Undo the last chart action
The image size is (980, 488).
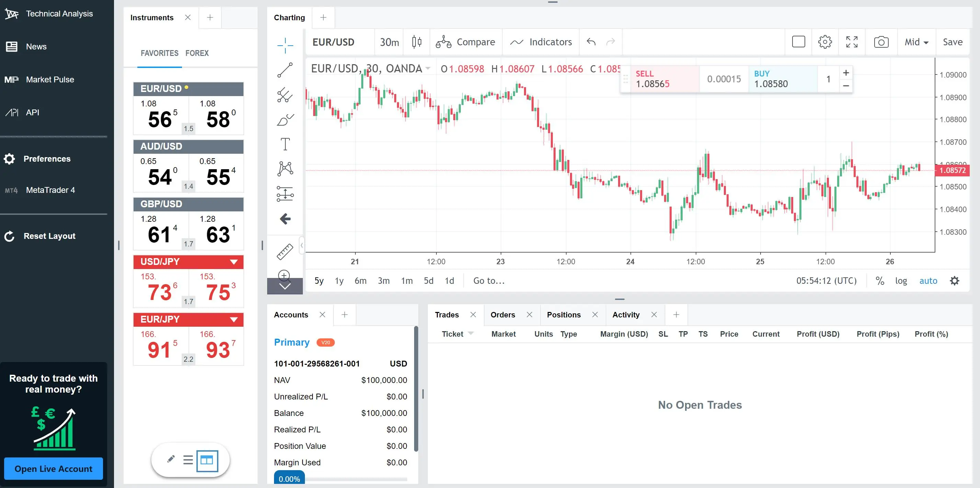click(591, 42)
